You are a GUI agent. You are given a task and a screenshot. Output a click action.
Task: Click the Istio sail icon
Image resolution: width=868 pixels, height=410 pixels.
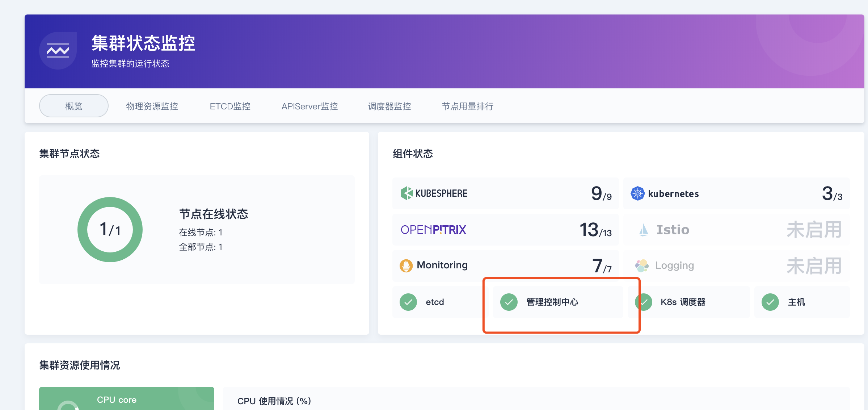pyautogui.click(x=644, y=230)
